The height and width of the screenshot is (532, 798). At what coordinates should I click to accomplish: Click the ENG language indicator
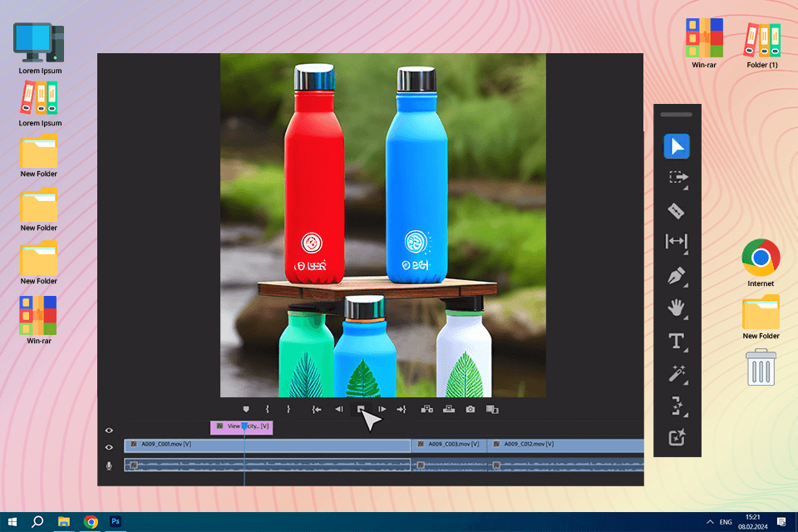(x=726, y=522)
